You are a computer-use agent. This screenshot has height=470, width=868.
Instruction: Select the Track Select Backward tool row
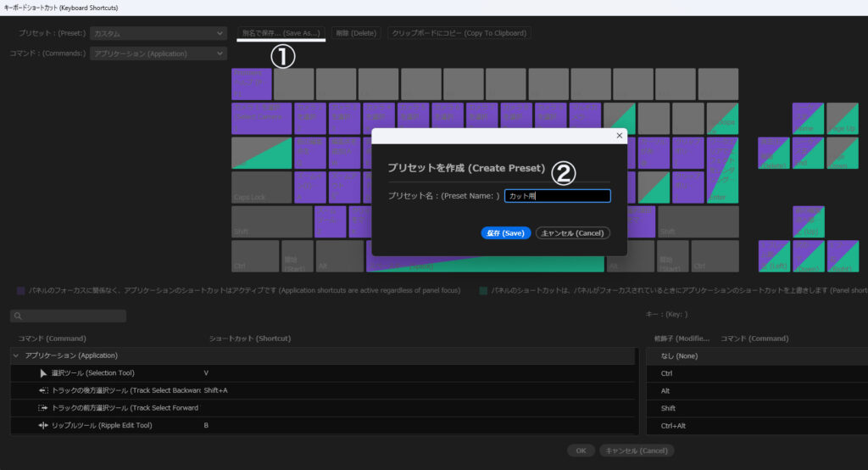point(324,390)
